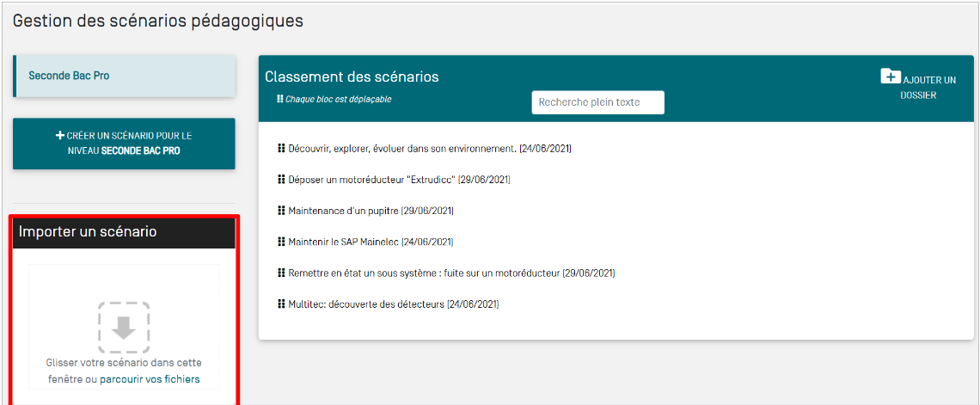Click drag handle beside "Déposer un motoréducteur" scenario
The width and height of the screenshot is (980, 405).
[281, 180]
